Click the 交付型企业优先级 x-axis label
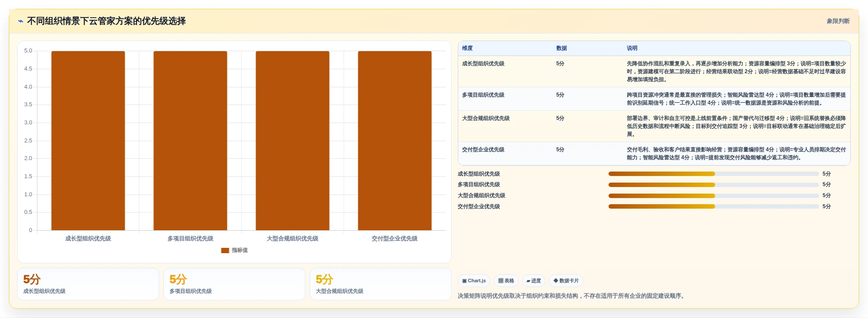This screenshot has width=868, height=318. click(x=395, y=239)
